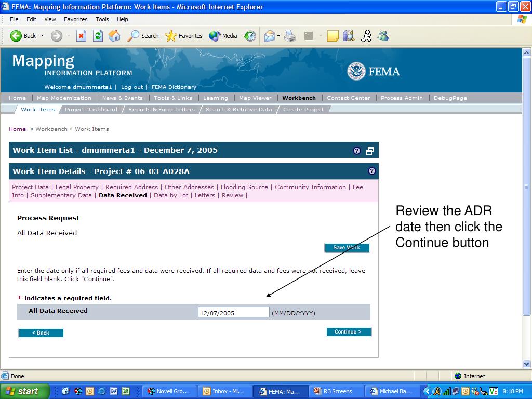Open the FEMA Dictionary link
The width and height of the screenshot is (532, 399).
pos(174,87)
